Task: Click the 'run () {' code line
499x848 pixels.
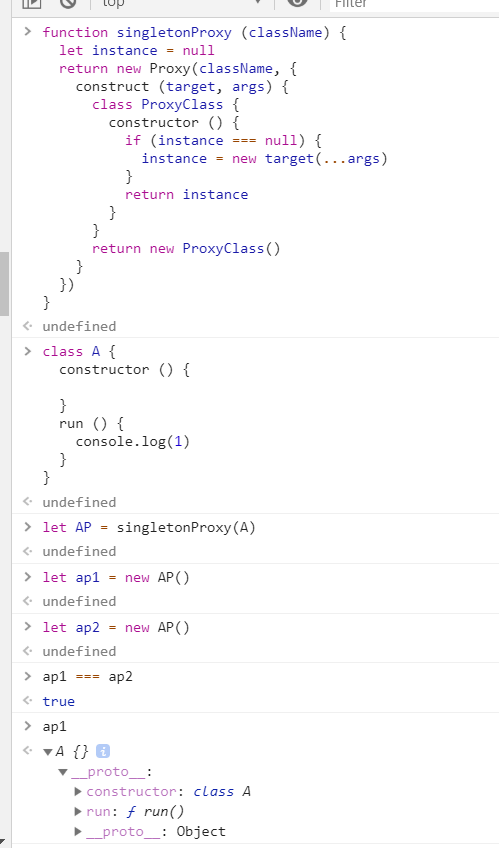Action: [91, 423]
